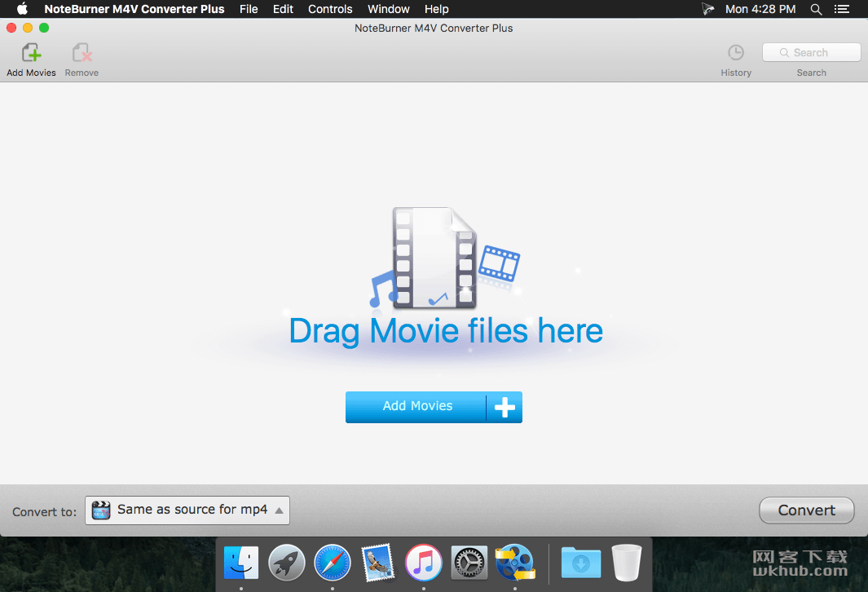Open the Controls menu

[330, 9]
